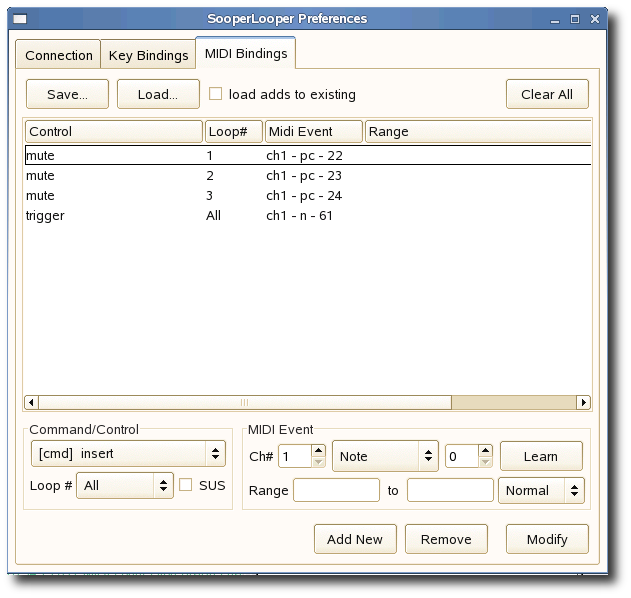Decrease Ch# with the down arrow
The height and width of the screenshot is (598, 631).
click(x=318, y=462)
